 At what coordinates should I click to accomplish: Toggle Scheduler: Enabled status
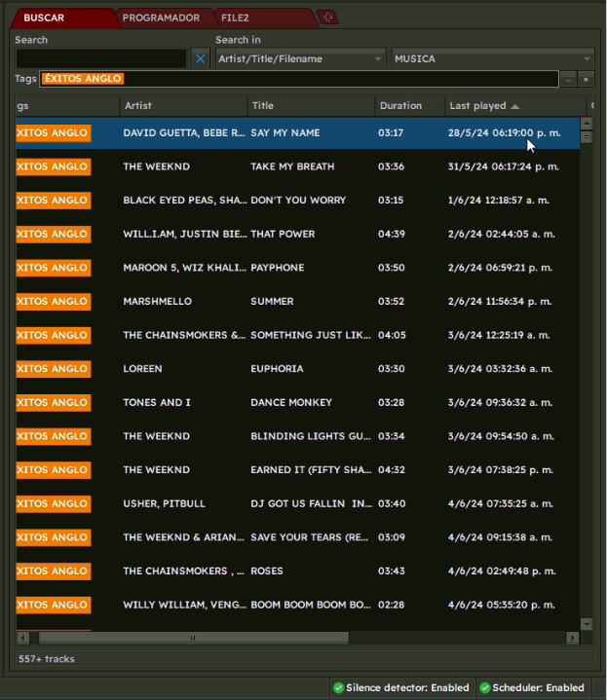pos(532,687)
